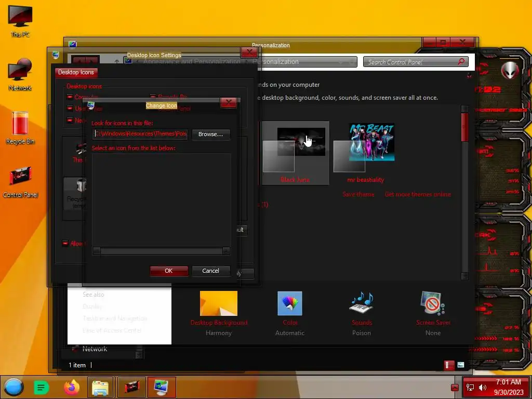Click Browse in Change Icon dialog
Viewport: 532px width, 399px height.
point(211,134)
